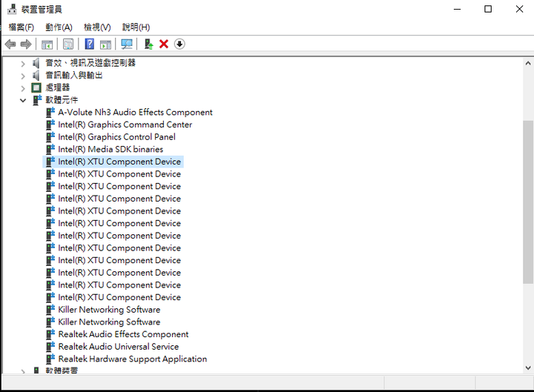Click the scrollbar up arrow
This screenshot has width=534, height=392.
[528, 63]
